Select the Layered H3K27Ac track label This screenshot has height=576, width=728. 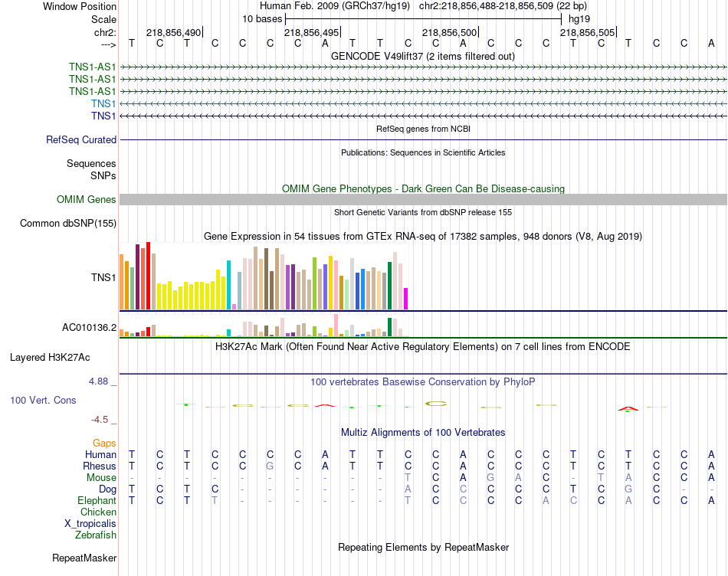pyautogui.click(x=50, y=358)
